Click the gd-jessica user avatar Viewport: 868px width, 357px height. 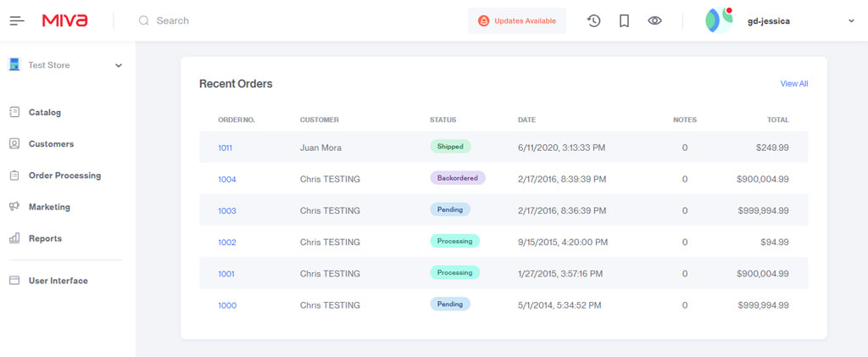[719, 20]
